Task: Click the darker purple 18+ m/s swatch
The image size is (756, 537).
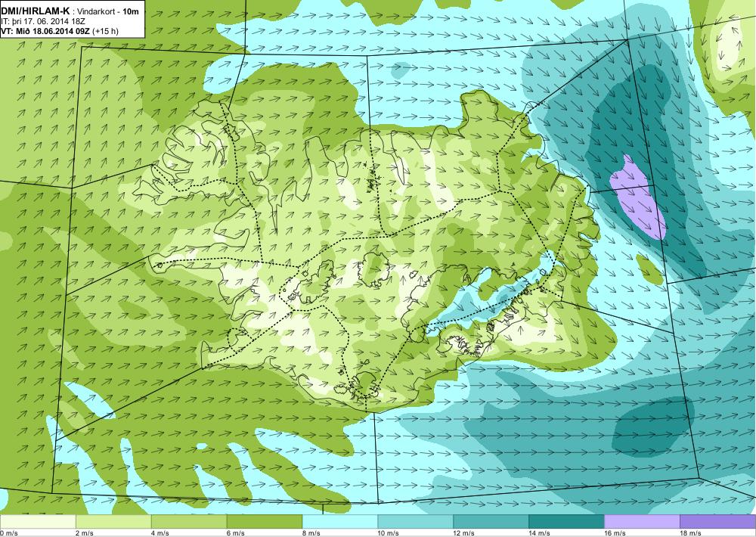Action: click(717, 522)
